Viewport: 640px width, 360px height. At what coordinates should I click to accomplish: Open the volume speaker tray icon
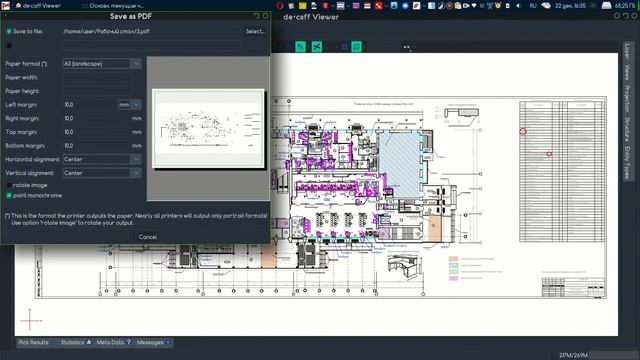click(518, 6)
